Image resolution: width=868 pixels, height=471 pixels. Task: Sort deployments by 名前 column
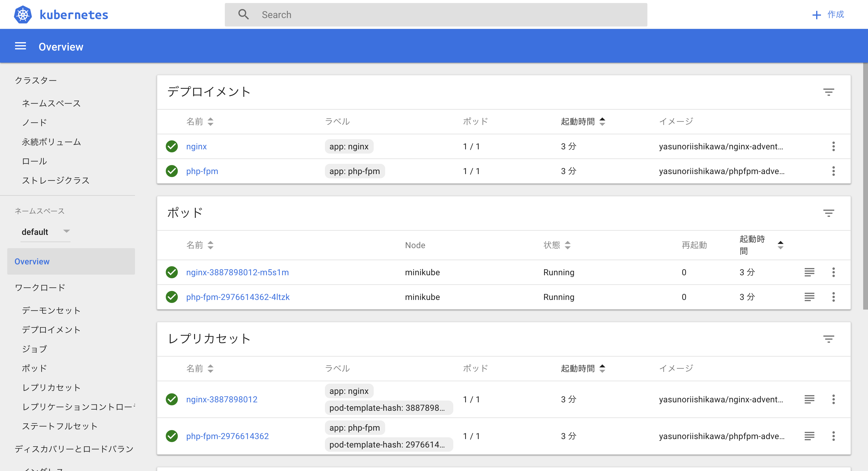200,121
